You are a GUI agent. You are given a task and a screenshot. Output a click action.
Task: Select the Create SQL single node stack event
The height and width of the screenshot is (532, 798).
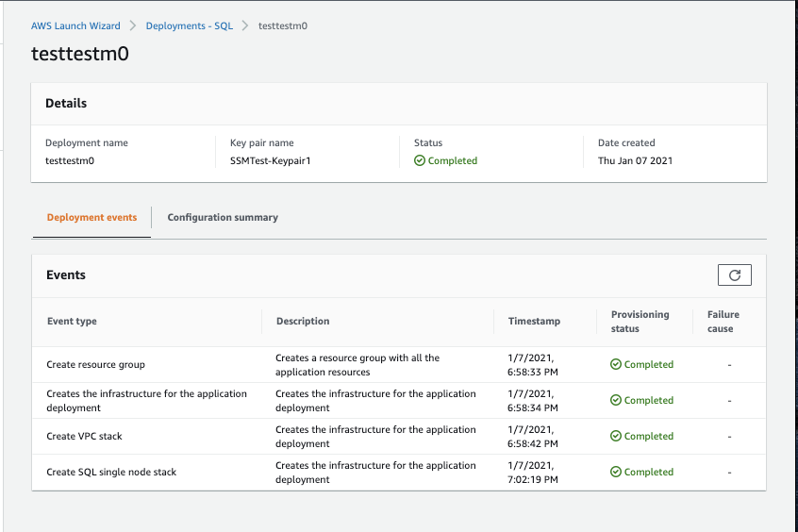[111, 472]
